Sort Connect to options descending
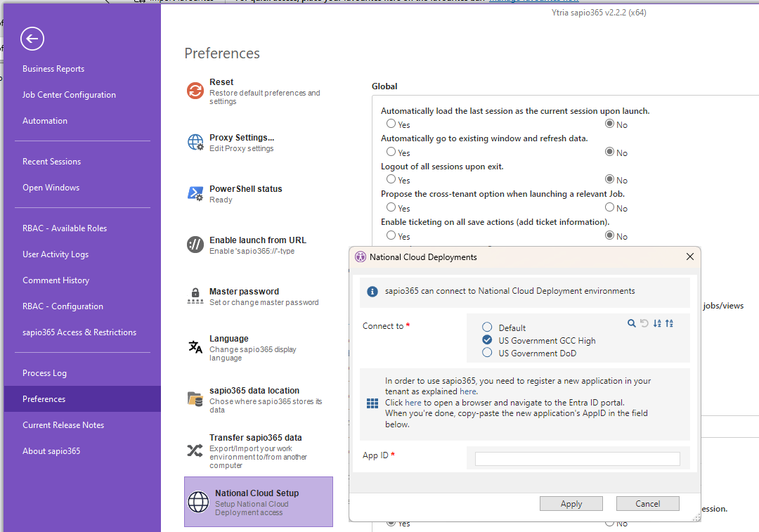This screenshot has width=759, height=532. pos(670,323)
